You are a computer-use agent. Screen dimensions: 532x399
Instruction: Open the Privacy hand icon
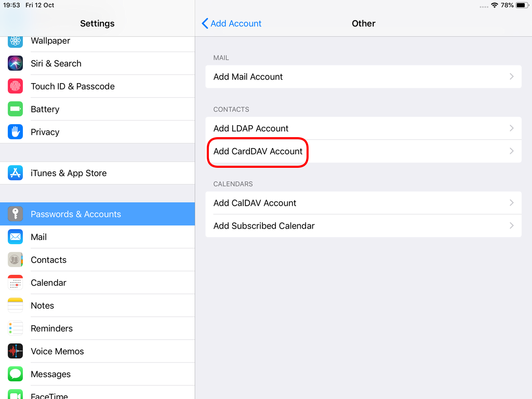[15, 131]
